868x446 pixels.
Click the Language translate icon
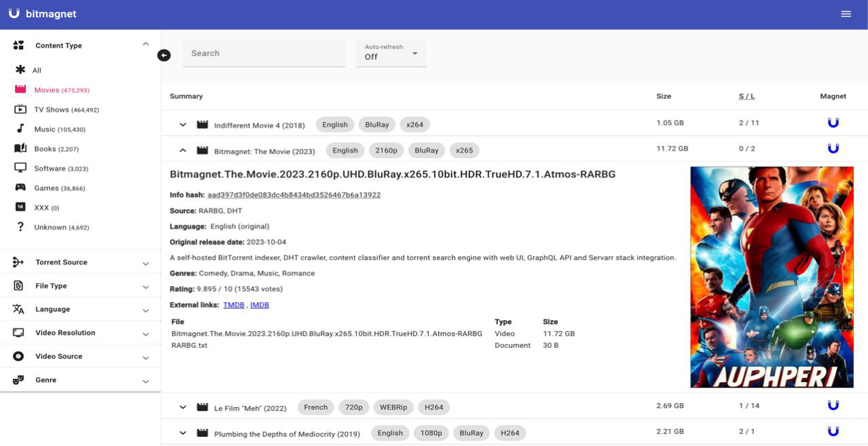(x=19, y=309)
